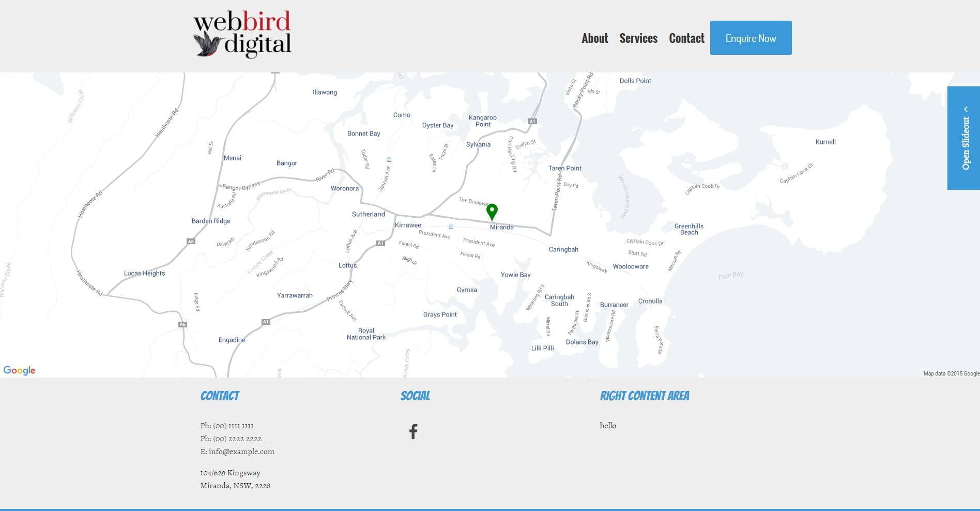The height and width of the screenshot is (511, 980).
Task: Click the Miranda, NSW, 2228 address line
Action: (x=236, y=486)
